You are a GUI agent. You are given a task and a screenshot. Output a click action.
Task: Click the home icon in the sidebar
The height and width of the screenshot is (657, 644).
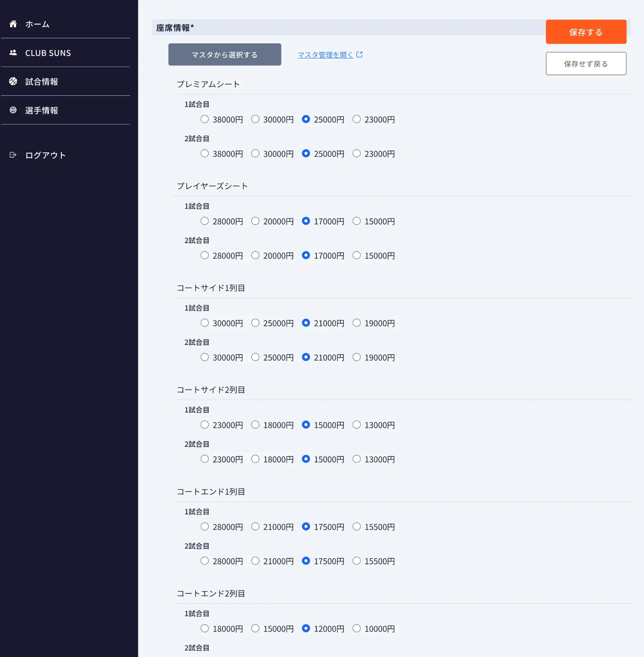click(x=13, y=24)
